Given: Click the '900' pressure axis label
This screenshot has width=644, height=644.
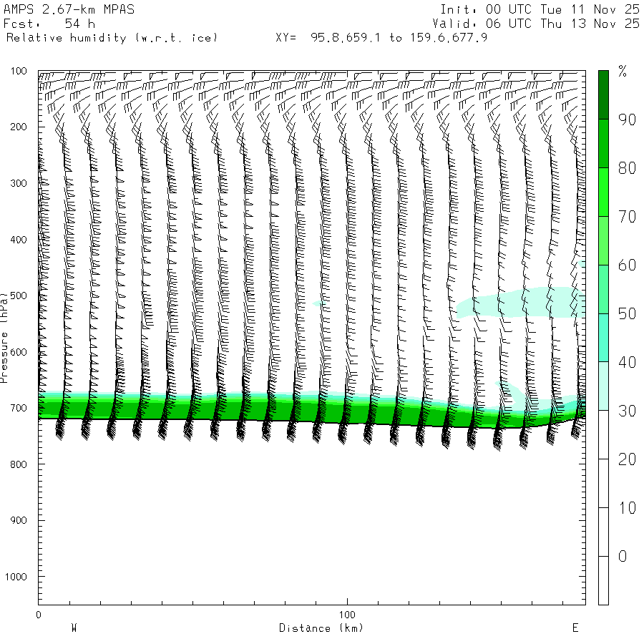Looking at the screenshot, I should coord(19,520).
